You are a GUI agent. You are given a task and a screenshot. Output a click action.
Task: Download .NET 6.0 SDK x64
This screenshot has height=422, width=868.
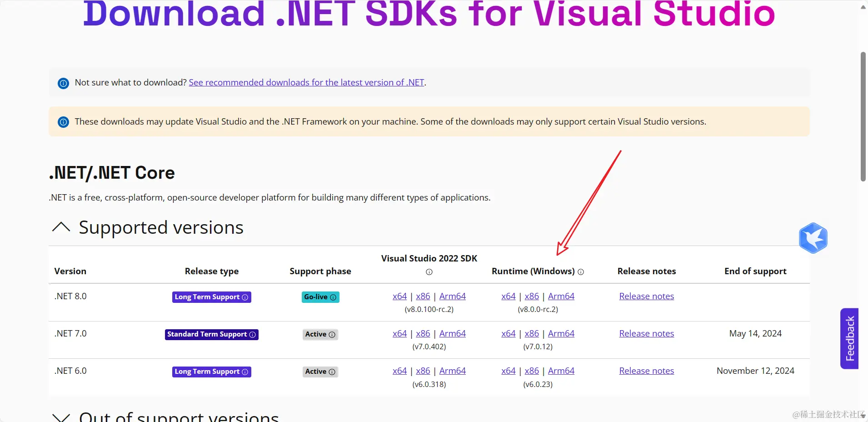click(x=399, y=371)
